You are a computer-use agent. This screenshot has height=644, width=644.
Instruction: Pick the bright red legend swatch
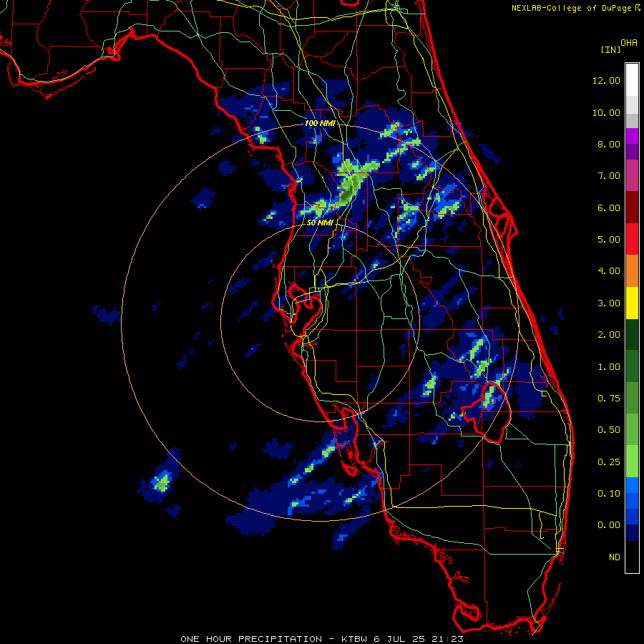[x=632, y=239]
